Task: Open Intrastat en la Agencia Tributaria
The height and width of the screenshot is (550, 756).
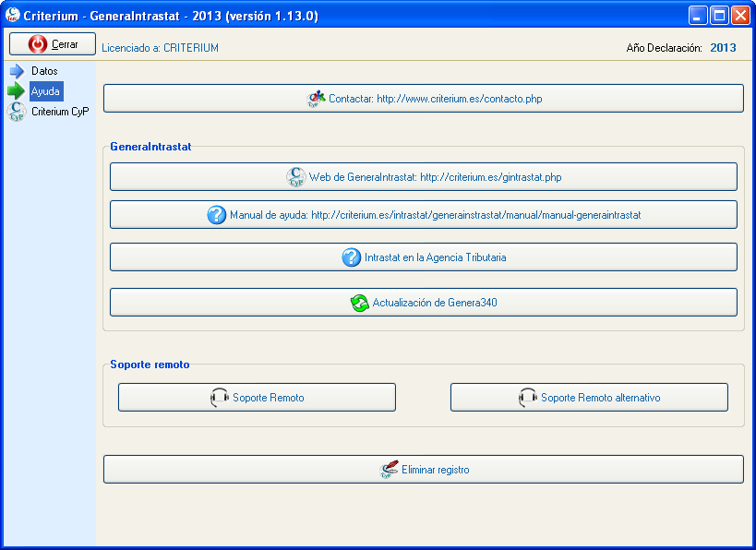Action: click(424, 257)
